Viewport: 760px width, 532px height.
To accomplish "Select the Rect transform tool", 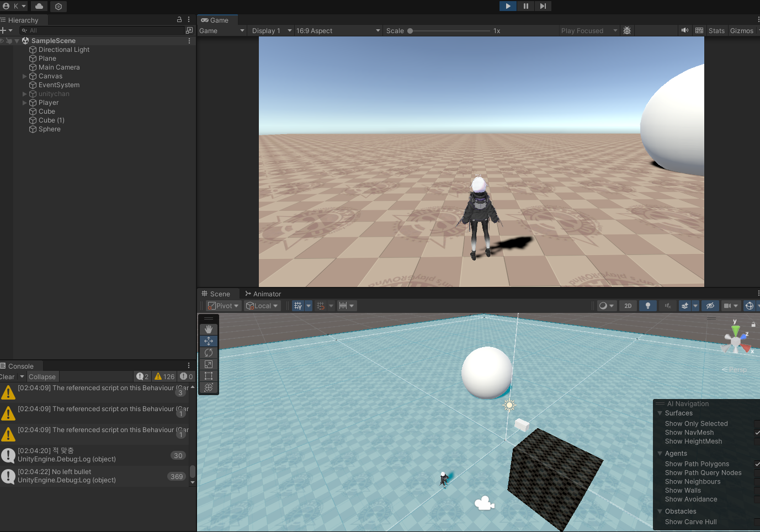I will (x=209, y=376).
